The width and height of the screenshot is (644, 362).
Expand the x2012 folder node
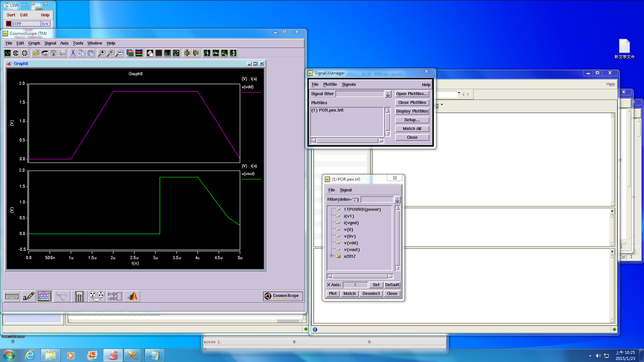pyautogui.click(x=331, y=256)
